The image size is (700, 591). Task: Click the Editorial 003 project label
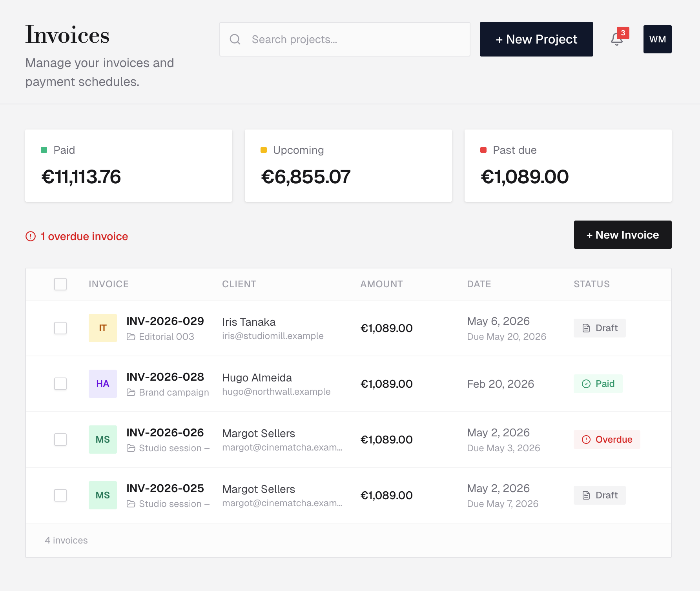[166, 337]
